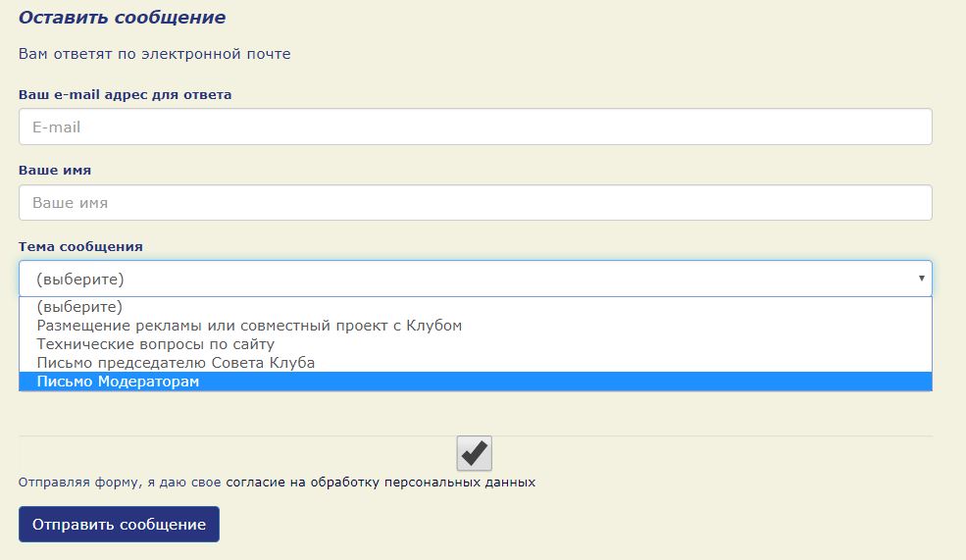Click the "Тема сообщения" label
The height and width of the screenshot is (560, 966).
click(x=80, y=246)
